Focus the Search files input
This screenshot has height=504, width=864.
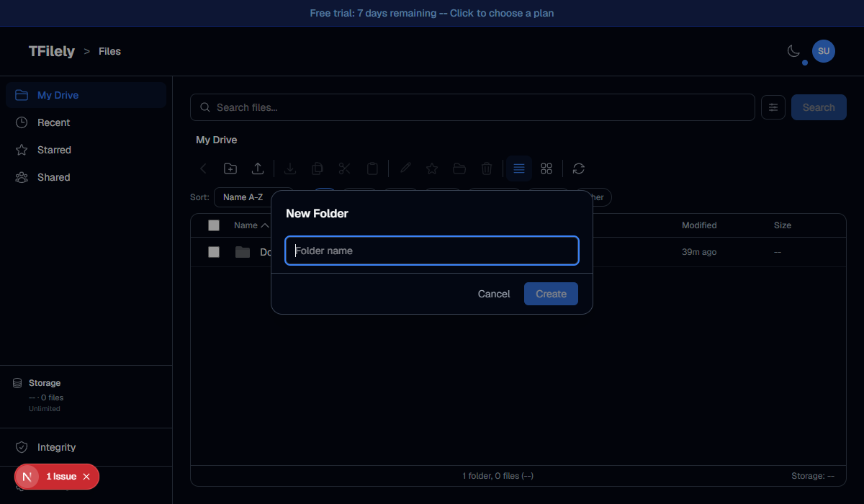pos(472,107)
